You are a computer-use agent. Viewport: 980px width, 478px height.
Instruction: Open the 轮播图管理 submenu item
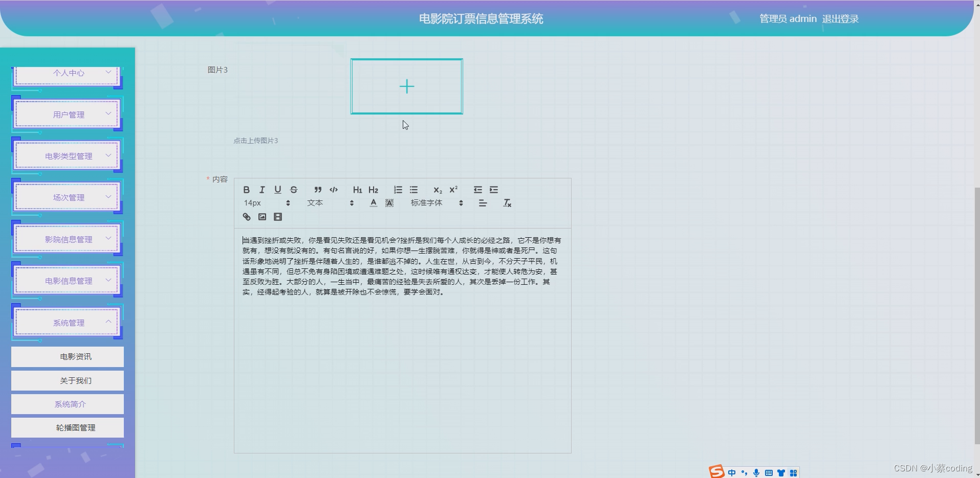[x=68, y=427]
